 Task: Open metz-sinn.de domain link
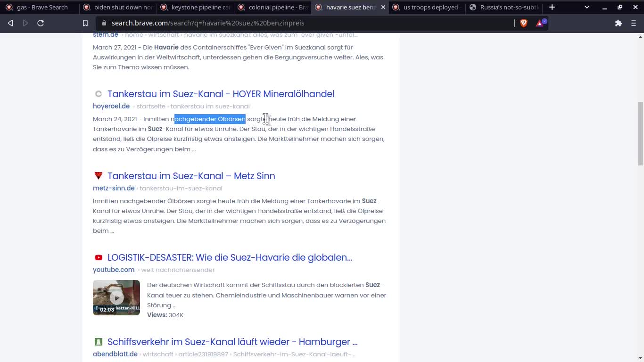(x=114, y=188)
